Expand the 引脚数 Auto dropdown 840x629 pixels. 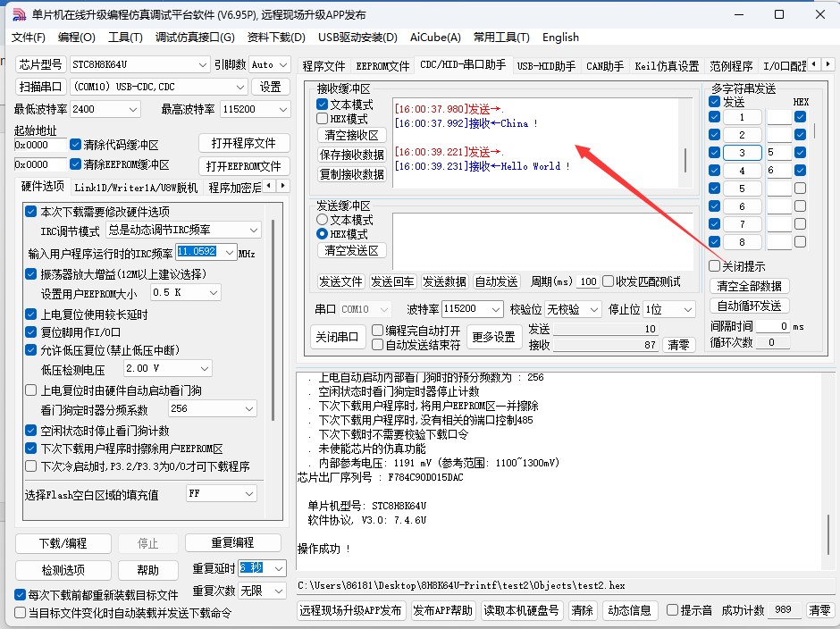[x=283, y=65]
